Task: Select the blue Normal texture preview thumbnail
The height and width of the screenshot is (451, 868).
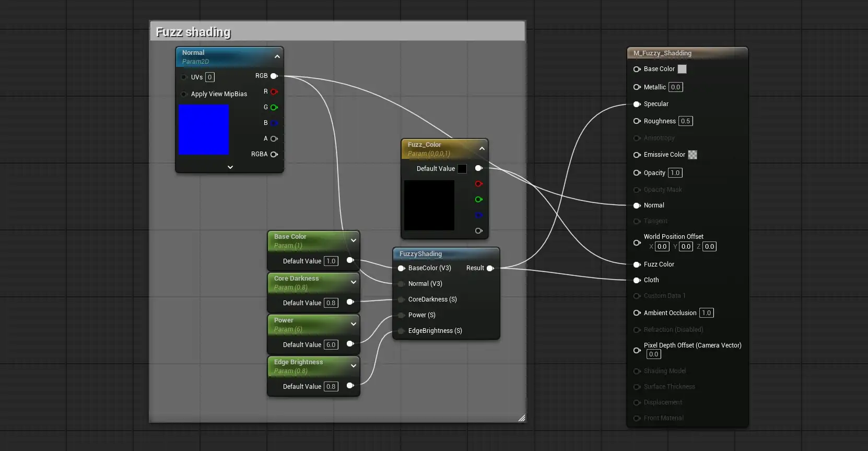Action: (204, 130)
